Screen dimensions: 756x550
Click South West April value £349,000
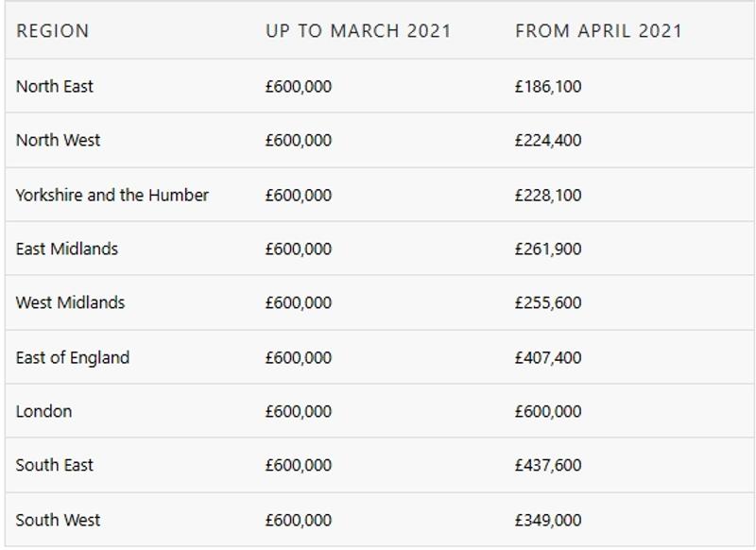(x=548, y=520)
